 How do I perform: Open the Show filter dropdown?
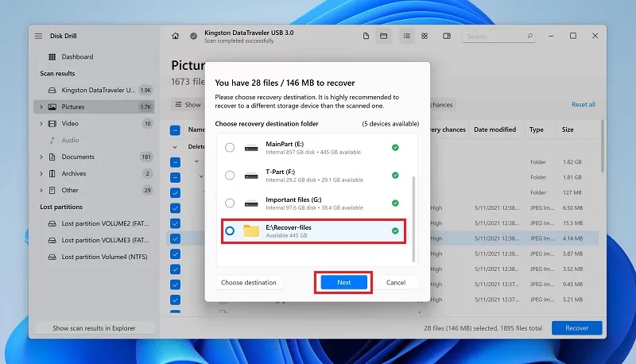[188, 105]
